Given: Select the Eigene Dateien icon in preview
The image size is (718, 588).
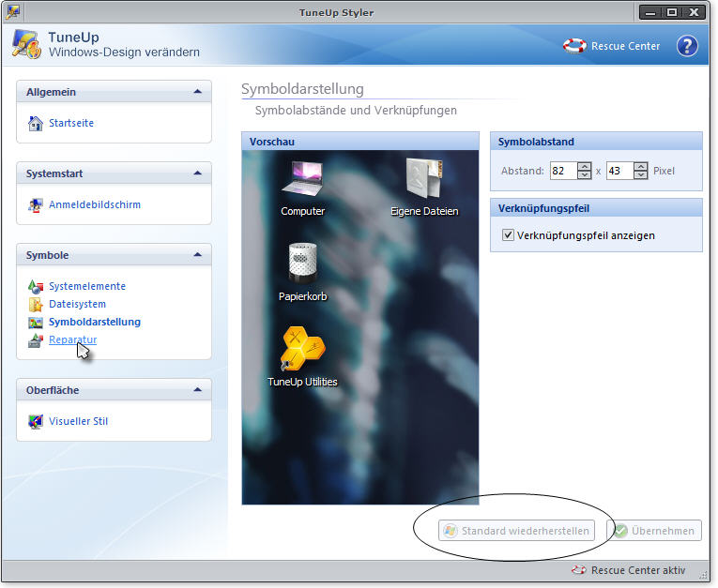Looking at the screenshot, I should coord(424,178).
